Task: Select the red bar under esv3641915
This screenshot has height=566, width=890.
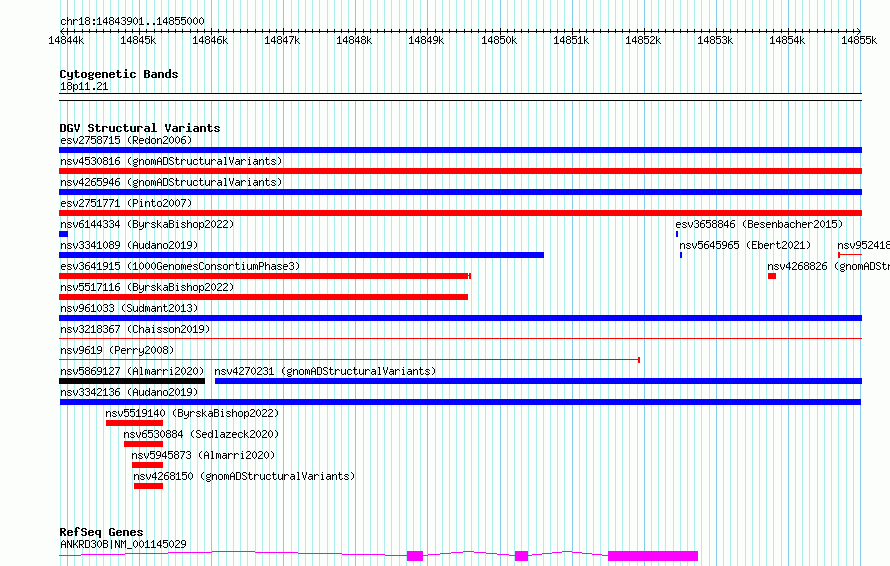Action: click(265, 276)
